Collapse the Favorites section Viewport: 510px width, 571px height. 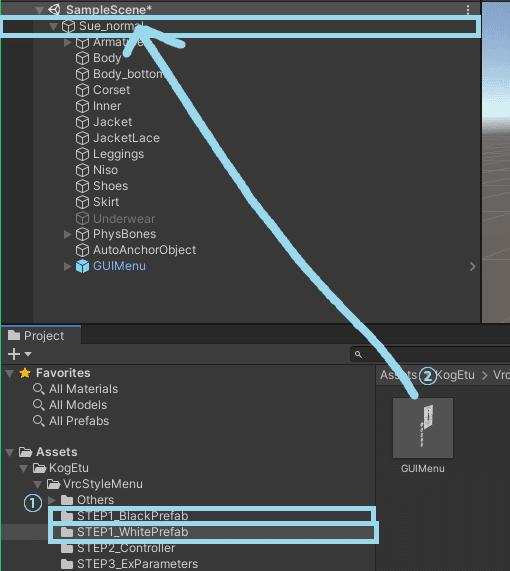(x=10, y=373)
